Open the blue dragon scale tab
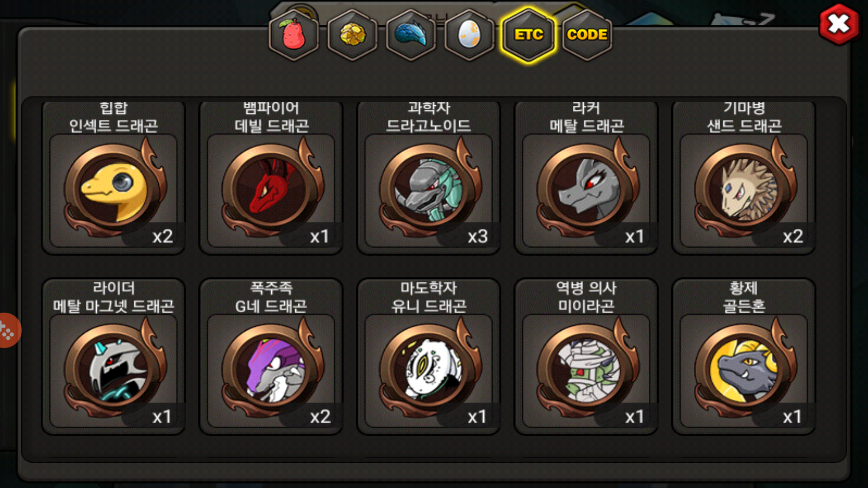868x488 pixels. click(x=411, y=35)
